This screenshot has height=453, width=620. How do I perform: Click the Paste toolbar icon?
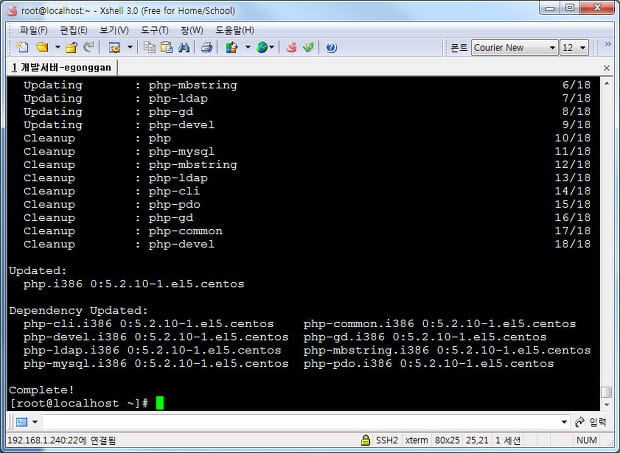pyautogui.click(x=166, y=47)
